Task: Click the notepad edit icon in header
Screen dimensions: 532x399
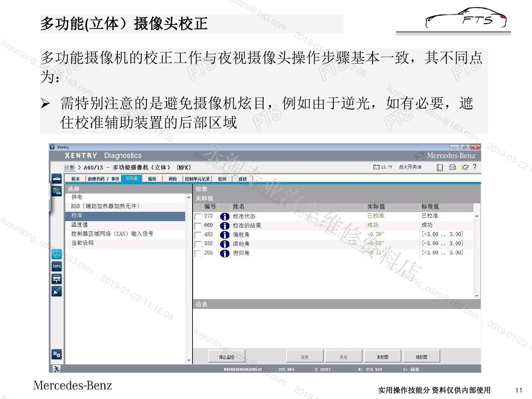Action: coord(465,167)
